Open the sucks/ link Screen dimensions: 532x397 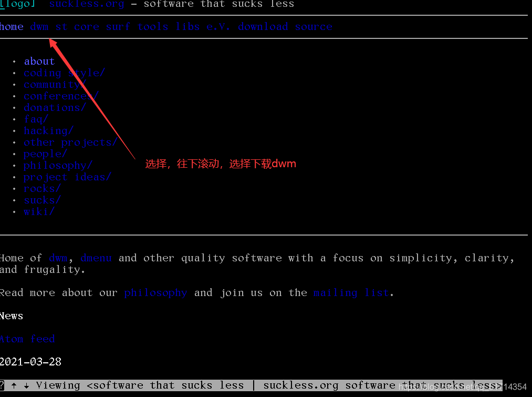coord(43,200)
